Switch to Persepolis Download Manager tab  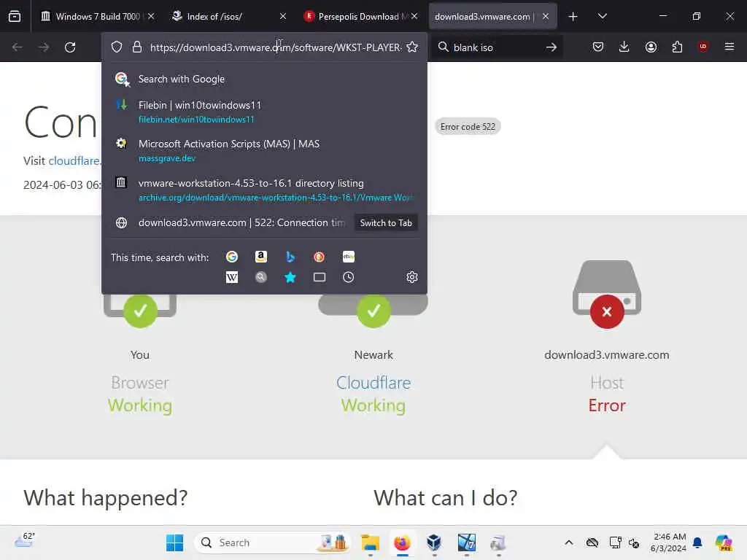click(360, 16)
